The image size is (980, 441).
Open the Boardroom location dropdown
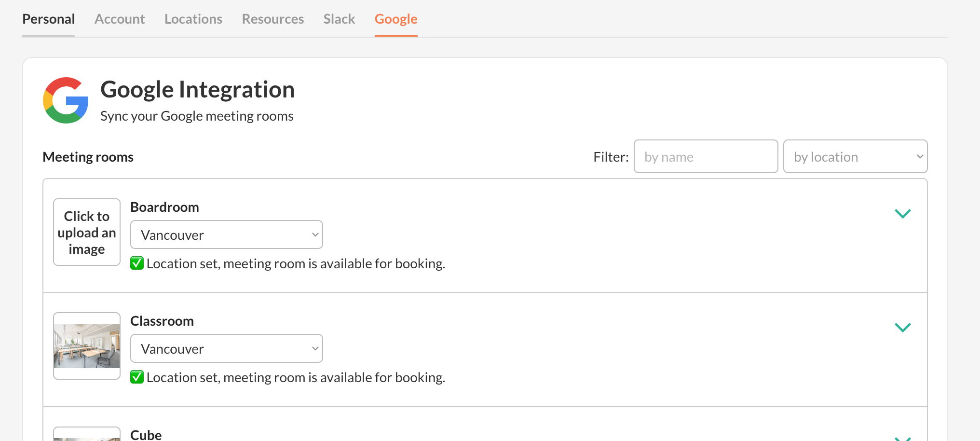(226, 235)
